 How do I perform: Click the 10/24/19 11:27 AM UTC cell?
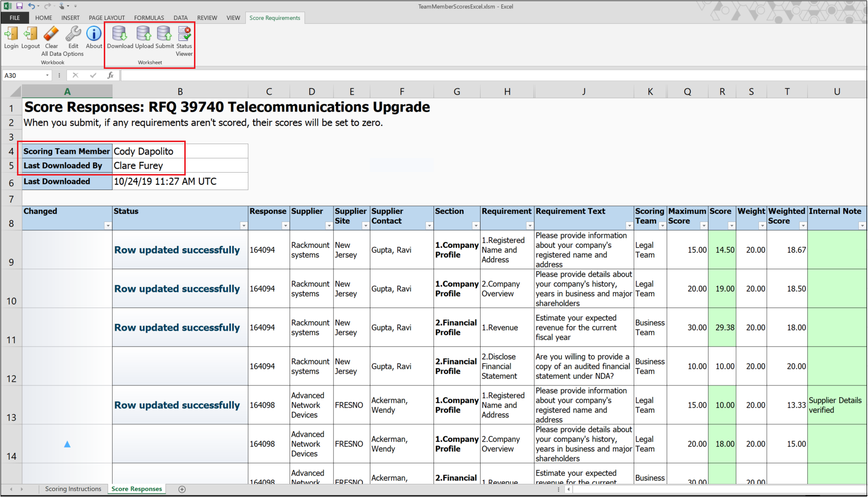coord(180,181)
